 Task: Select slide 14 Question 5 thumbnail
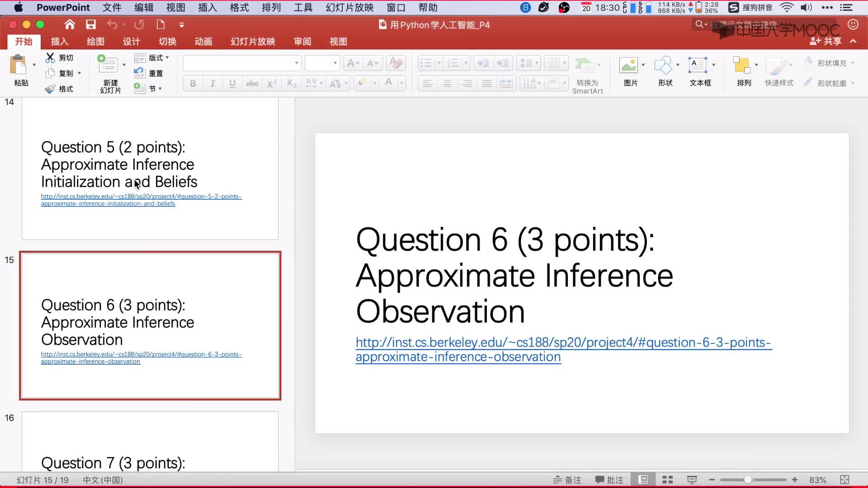150,168
